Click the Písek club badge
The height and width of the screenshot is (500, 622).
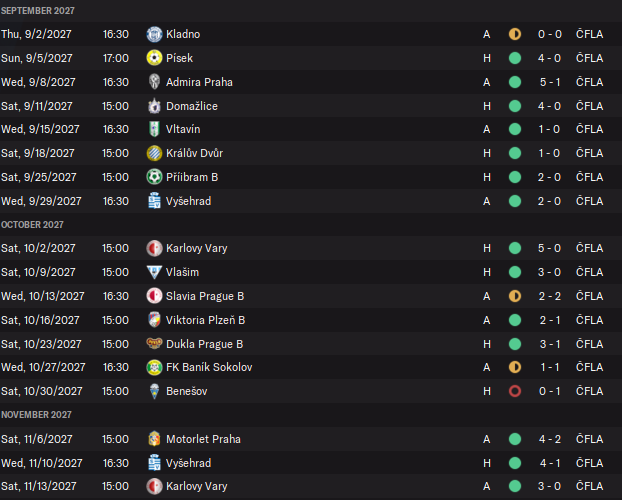point(154,58)
